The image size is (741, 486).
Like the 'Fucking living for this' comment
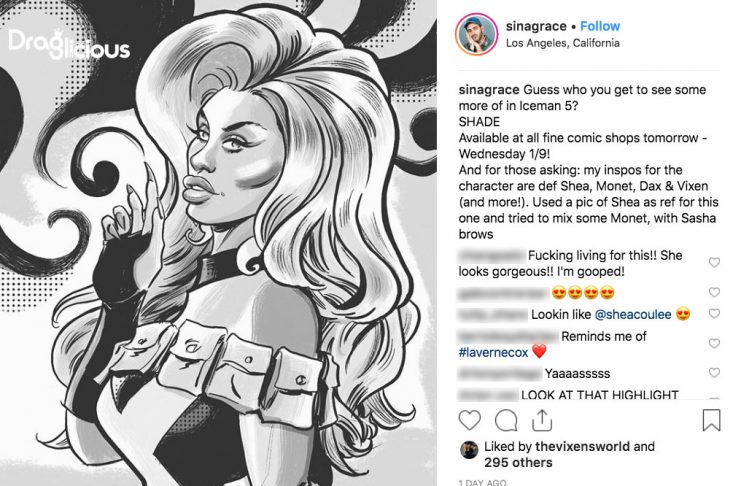pyautogui.click(x=714, y=262)
